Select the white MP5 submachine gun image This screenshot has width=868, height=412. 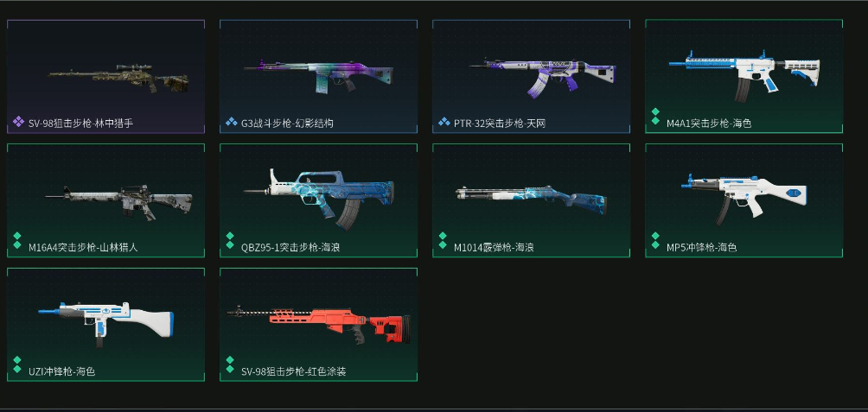point(744,199)
